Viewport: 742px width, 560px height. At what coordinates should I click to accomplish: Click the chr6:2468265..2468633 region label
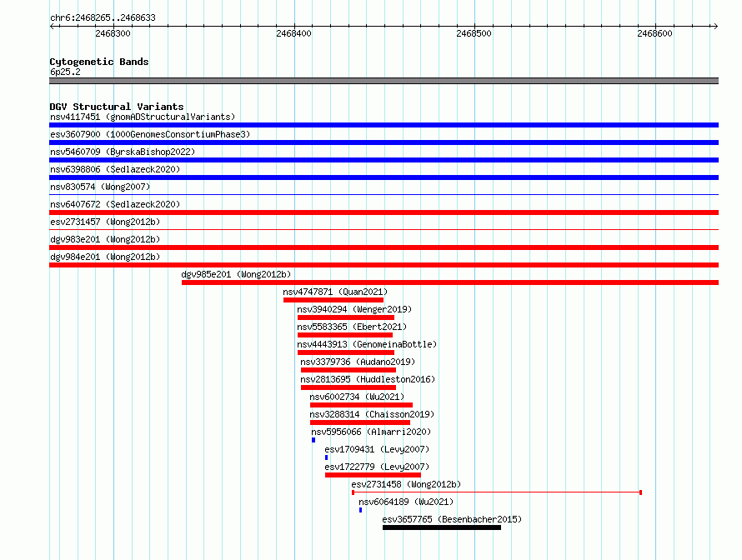[103, 17]
